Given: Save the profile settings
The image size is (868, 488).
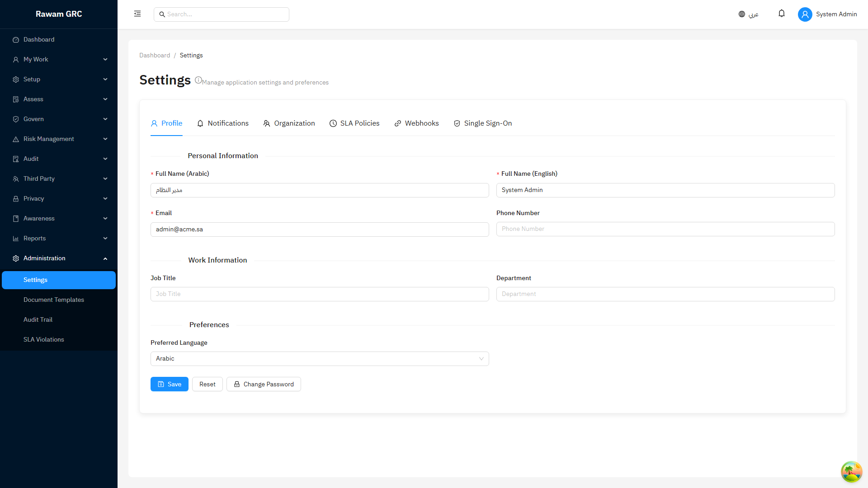Looking at the screenshot, I should click(170, 384).
